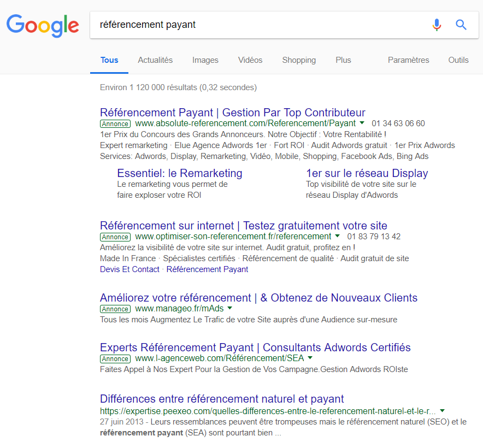Click the www.l-agenceweb.com/Référencement/SEA URL text
This screenshot has height=448, width=483.
(x=220, y=358)
